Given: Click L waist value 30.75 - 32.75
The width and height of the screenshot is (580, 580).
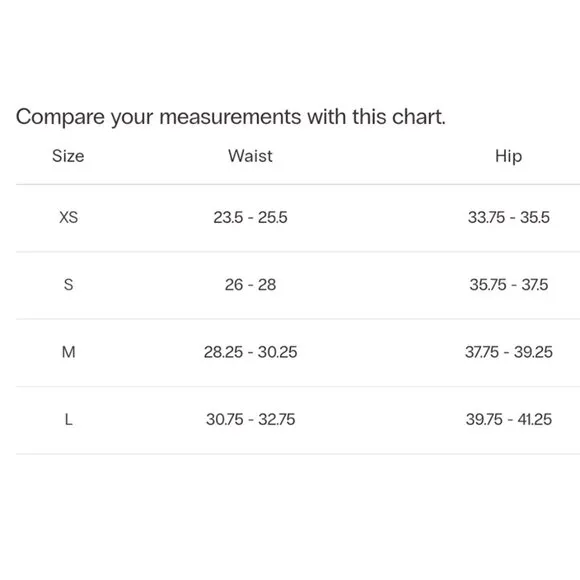Looking at the screenshot, I should coord(250,420).
